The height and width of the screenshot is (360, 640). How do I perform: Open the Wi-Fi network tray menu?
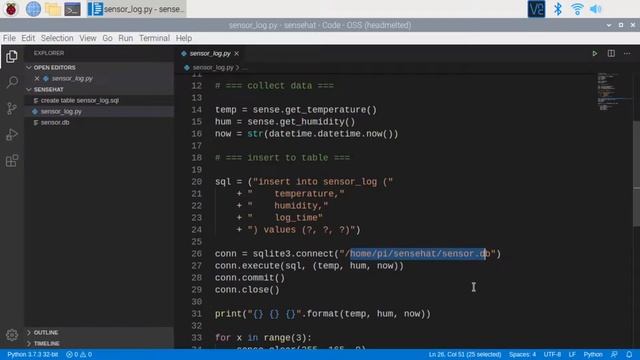click(x=577, y=9)
